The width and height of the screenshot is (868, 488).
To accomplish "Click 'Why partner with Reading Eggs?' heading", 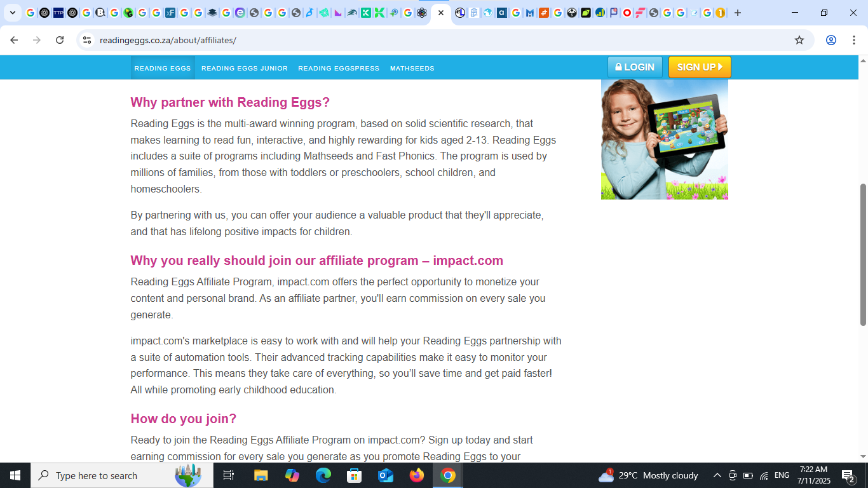I will point(230,102).
